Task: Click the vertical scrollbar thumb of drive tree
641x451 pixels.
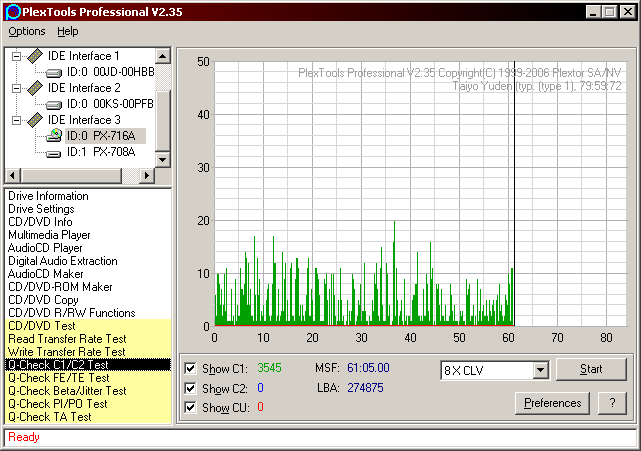Action: (x=163, y=121)
